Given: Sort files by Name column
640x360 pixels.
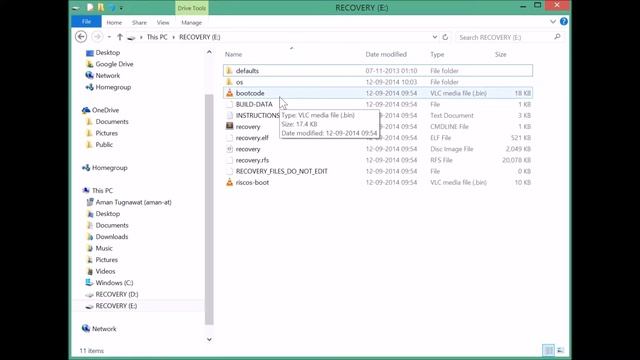Looking at the screenshot, I should click(x=233, y=54).
